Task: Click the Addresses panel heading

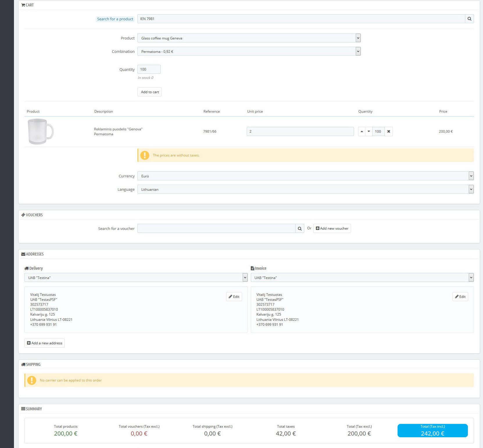Action: tap(33, 254)
